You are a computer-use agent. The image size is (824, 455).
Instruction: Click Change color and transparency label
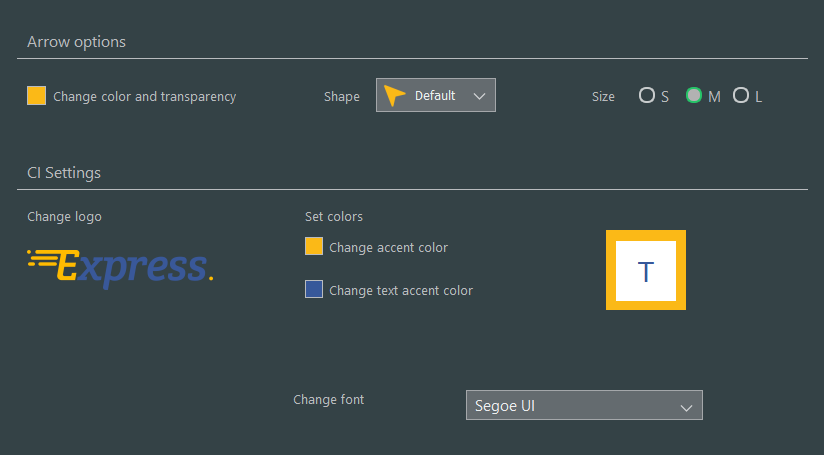[x=145, y=97]
